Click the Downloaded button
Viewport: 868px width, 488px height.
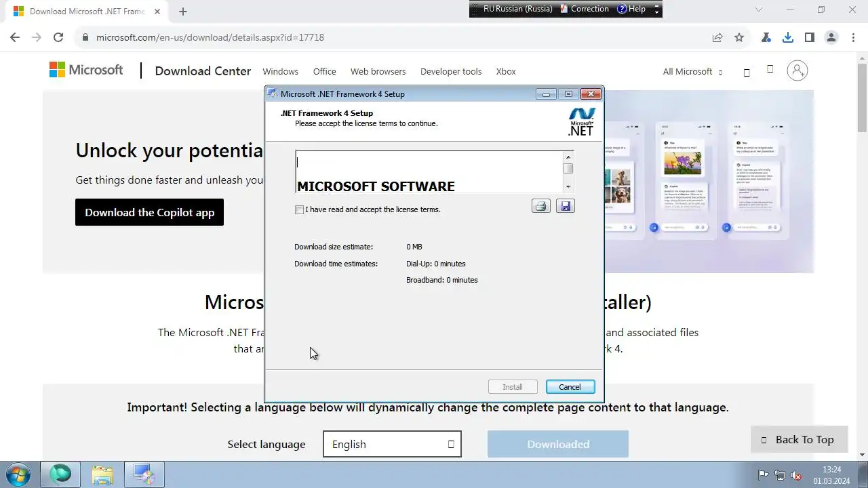tap(558, 444)
